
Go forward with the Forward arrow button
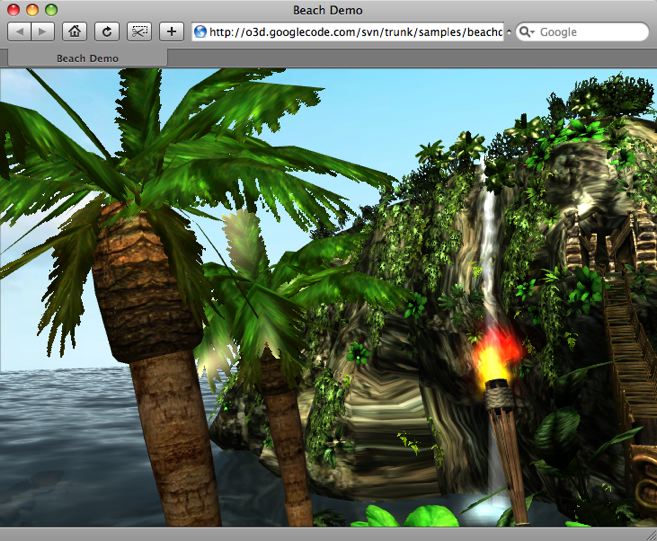click(43, 32)
